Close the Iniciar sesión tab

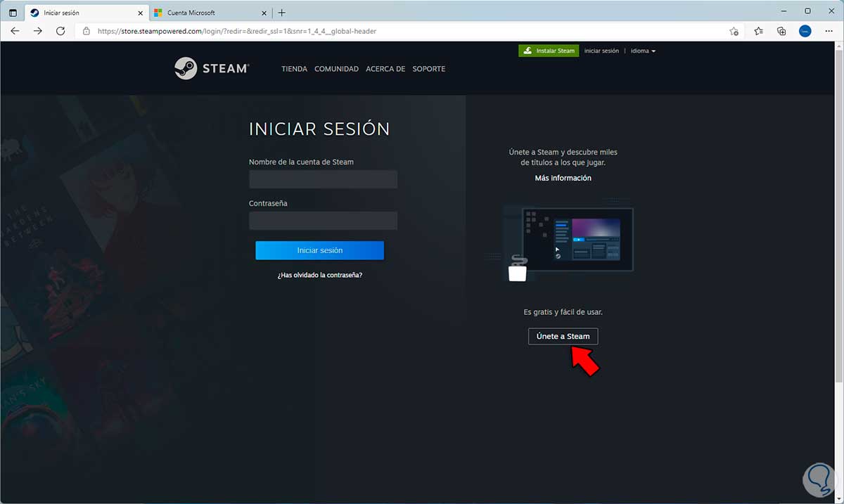tap(140, 13)
